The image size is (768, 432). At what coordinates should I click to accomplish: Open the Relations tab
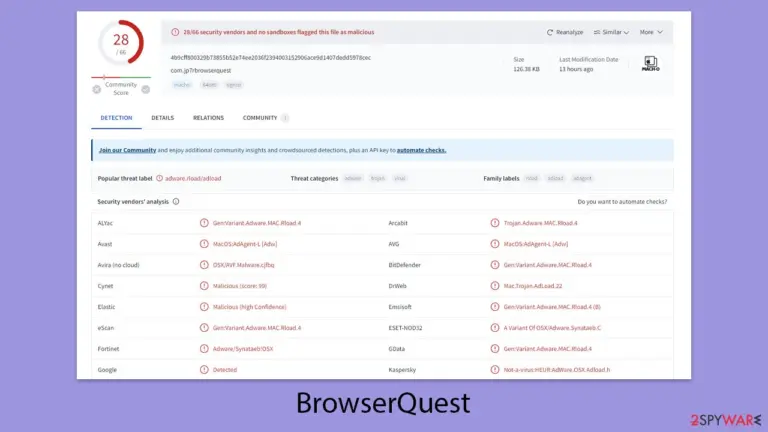[208, 118]
